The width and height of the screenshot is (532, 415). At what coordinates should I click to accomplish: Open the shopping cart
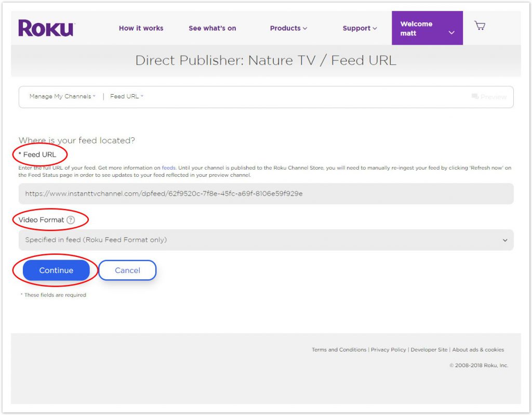[x=480, y=26]
